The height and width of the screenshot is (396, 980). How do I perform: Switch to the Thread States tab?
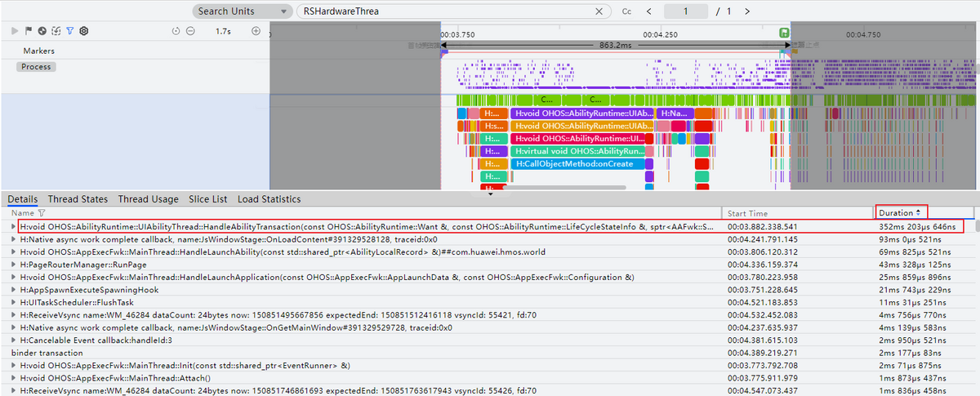[78, 199]
